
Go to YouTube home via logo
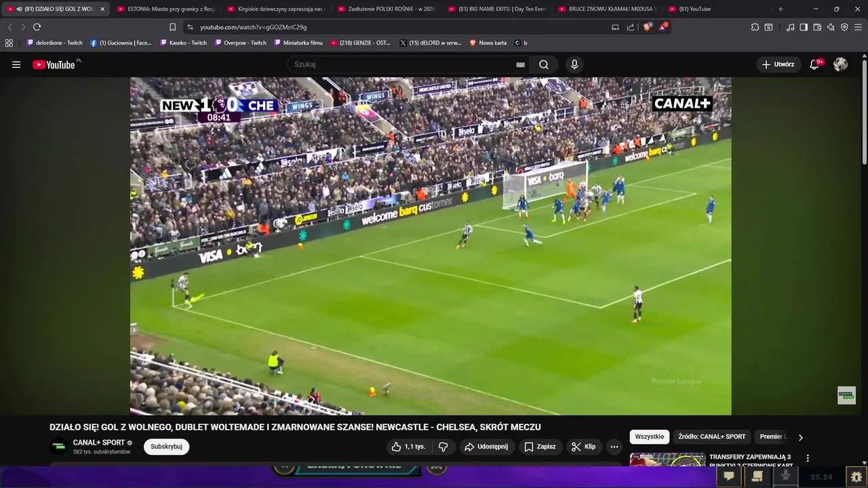tap(54, 64)
